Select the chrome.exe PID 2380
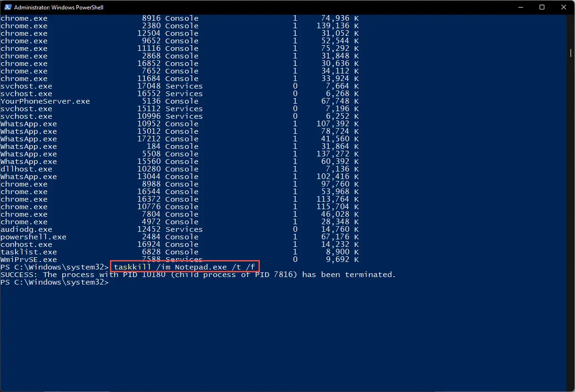This screenshot has height=392, width=575. point(151,26)
